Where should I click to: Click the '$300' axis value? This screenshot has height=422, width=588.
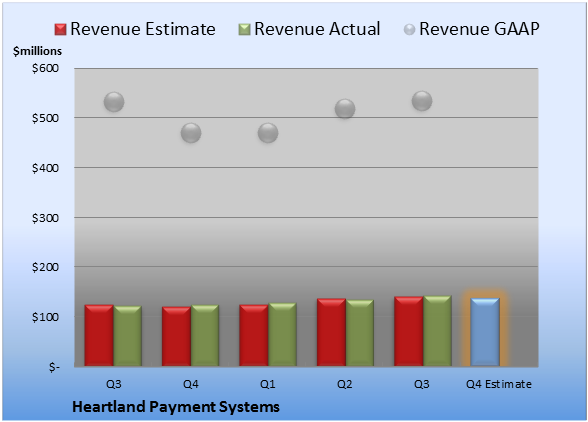click(45, 218)
